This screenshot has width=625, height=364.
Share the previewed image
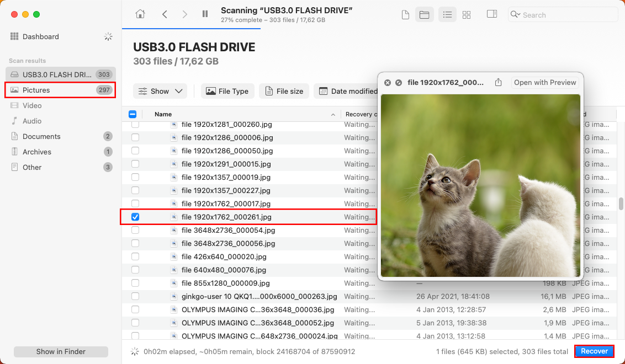click(x=498, y=82)
